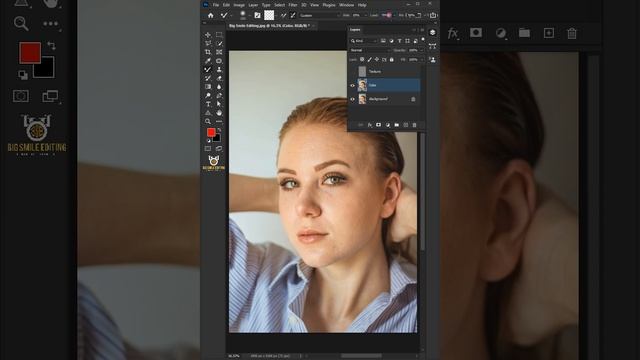Click the black background color swatch
Viewport: 640px width, 360px height.
tap(217, 139)
